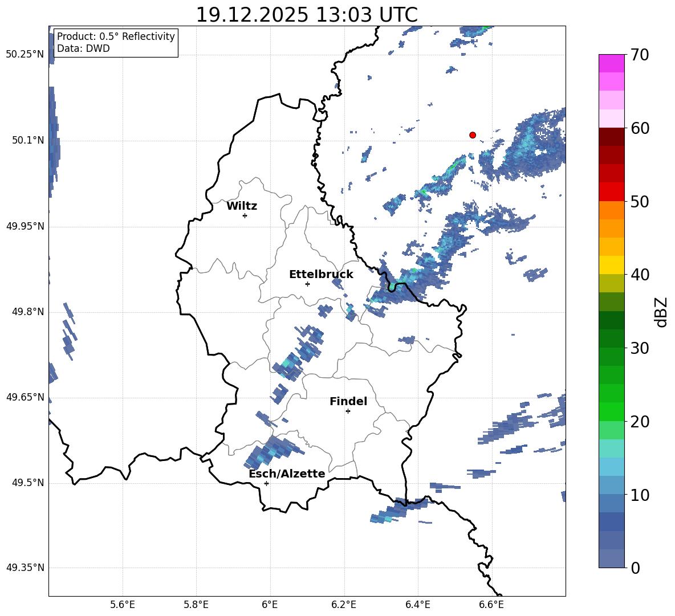Click the Ettelbruck station cross marker

[307, 284]
